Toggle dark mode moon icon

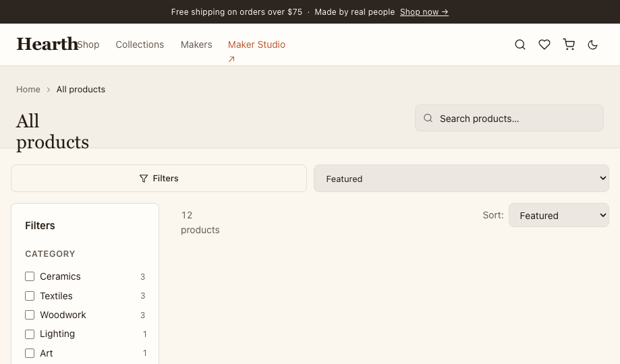point(592,44)
